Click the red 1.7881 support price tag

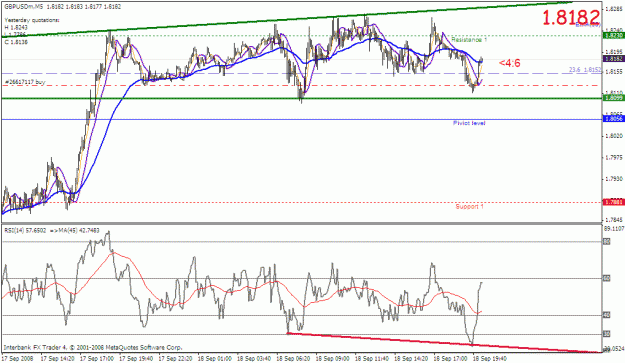point(614,202)
